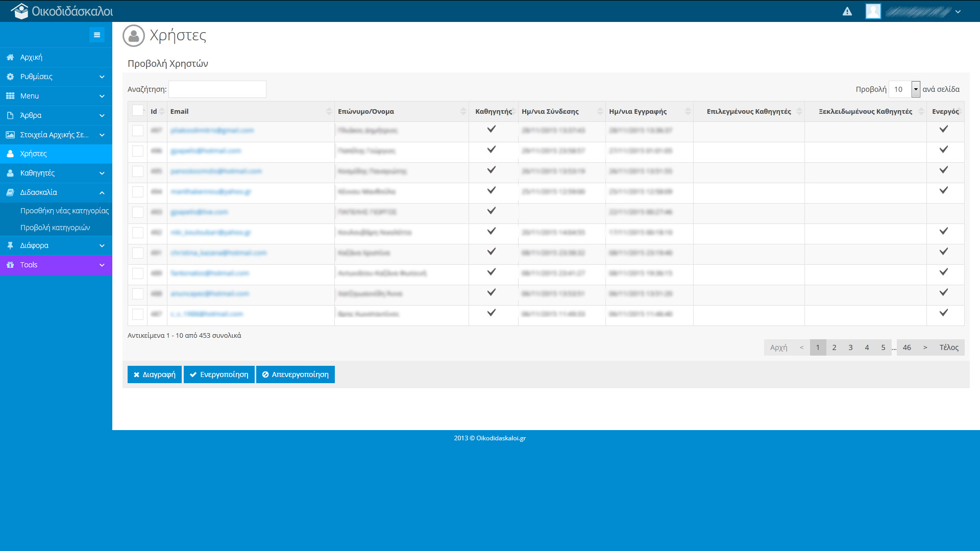Click the user icon beside Χρήστες

[10, 154]
